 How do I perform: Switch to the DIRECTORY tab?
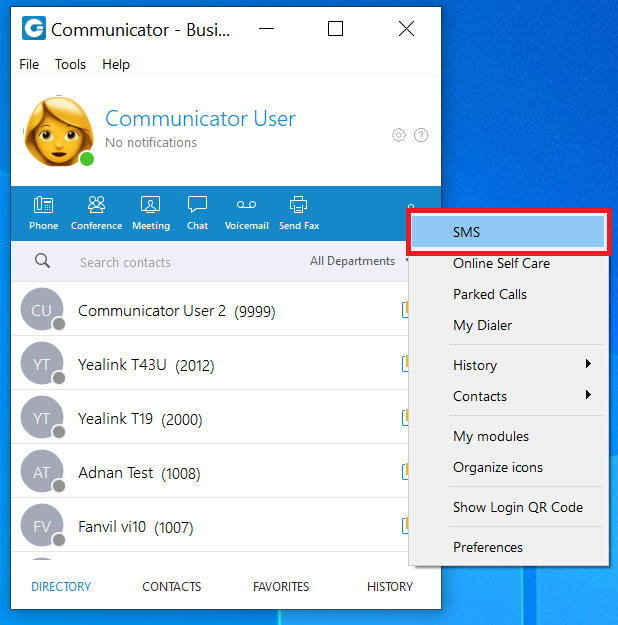[x=61, y=586]
